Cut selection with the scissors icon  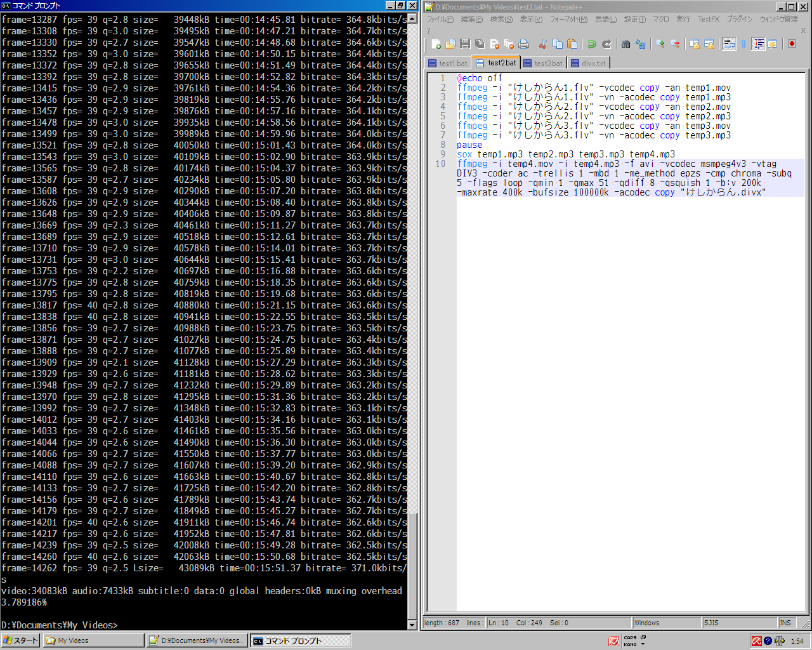[543, 44]
